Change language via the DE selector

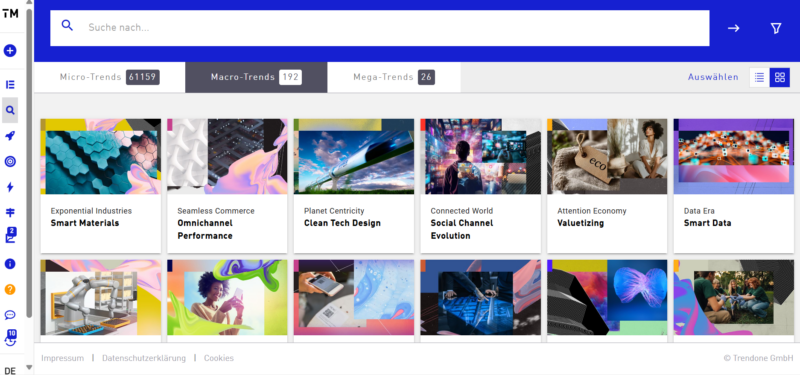click(10, 371)
